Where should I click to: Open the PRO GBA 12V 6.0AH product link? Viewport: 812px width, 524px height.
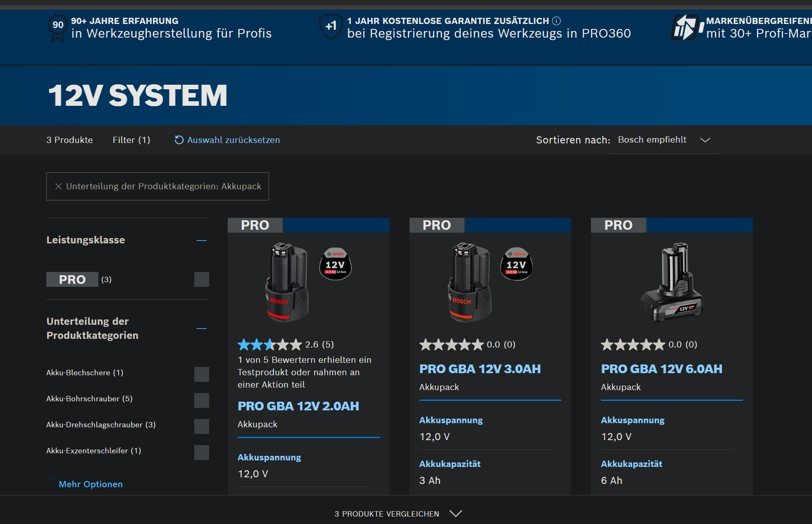coord(662,369)
